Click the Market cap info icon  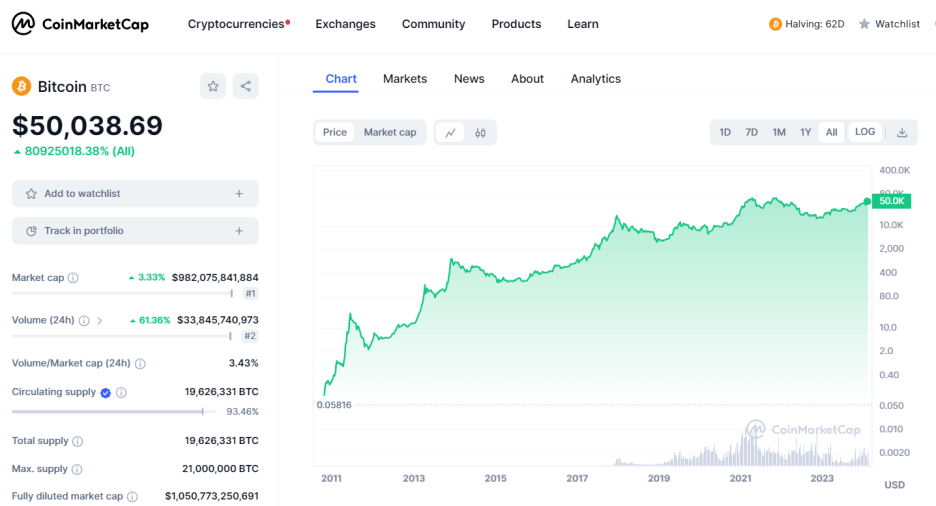tap(73, 277)
